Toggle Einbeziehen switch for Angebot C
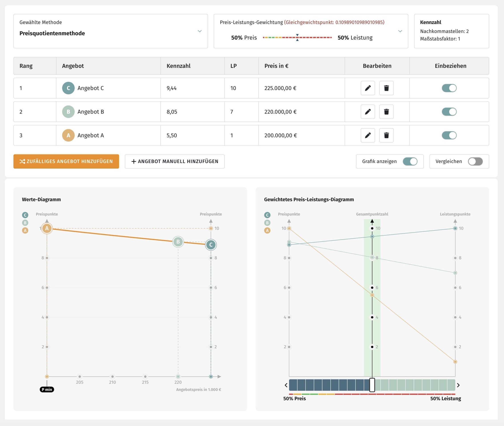 coord(449,88)
